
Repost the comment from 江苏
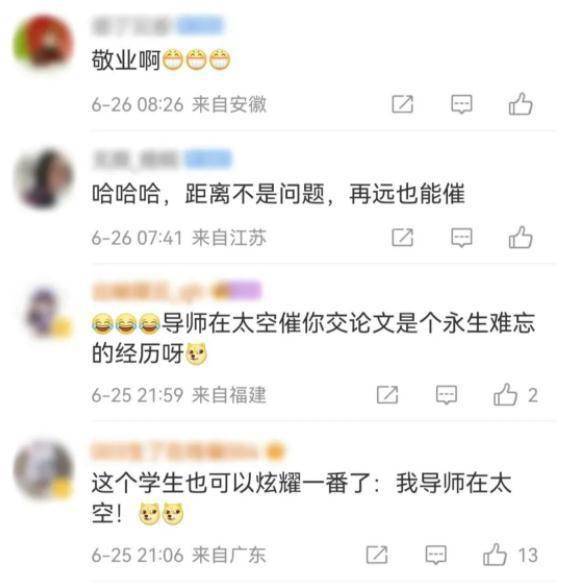(402, 237)
